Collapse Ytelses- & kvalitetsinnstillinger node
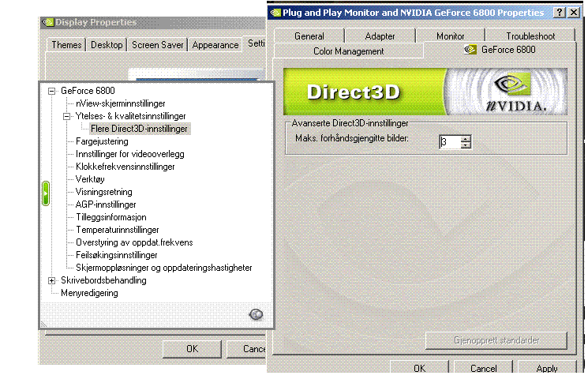 (67, 116)
